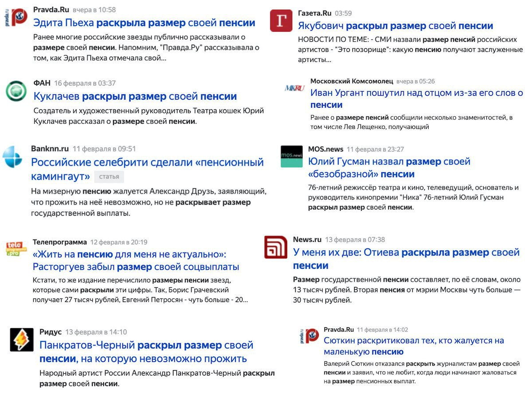Click the snippet starting «Ранее многие российские звезды»
532x395 pixels.
click(x=146, y=47)
